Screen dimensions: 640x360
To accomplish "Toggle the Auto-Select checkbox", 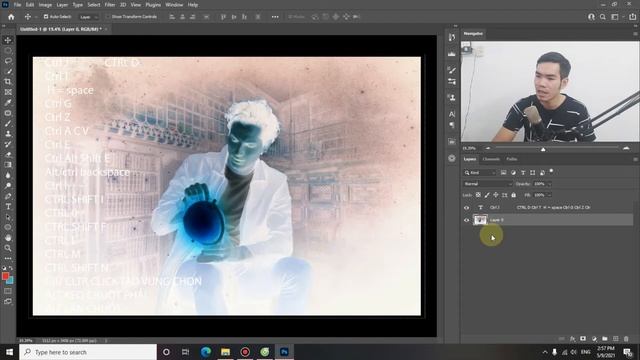I will 46,17.
